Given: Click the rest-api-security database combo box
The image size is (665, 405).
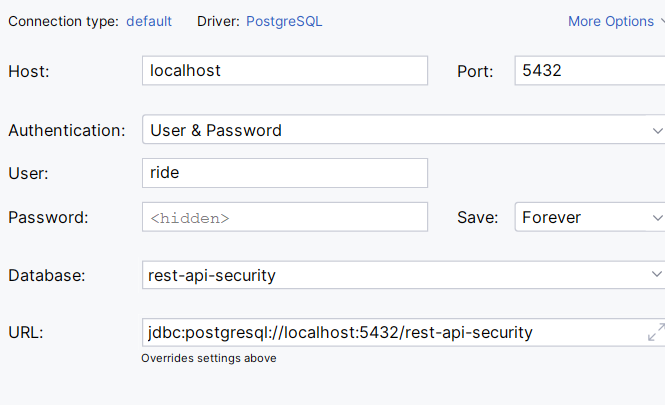Looking at the screenshot, I should point(403,275).
